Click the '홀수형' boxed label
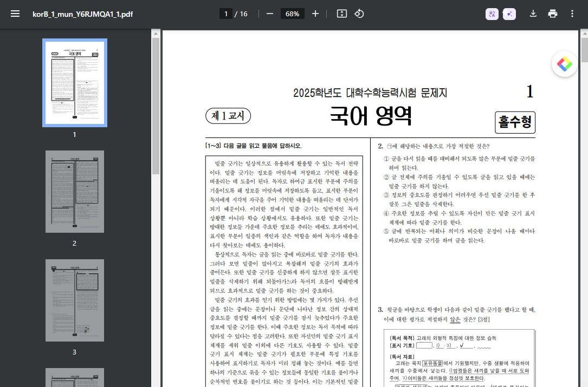Screen dimensions: 588x387 tap(515, 122)
